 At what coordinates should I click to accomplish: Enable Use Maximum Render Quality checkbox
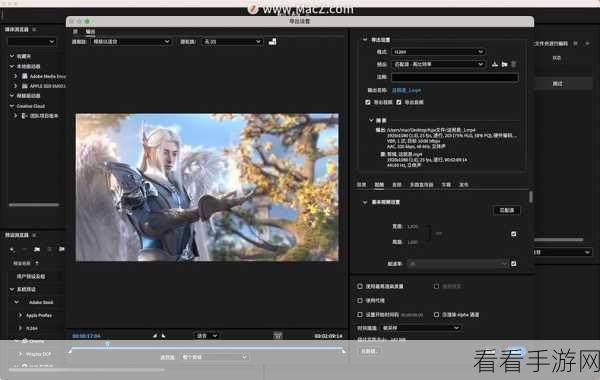coord(360,286)
